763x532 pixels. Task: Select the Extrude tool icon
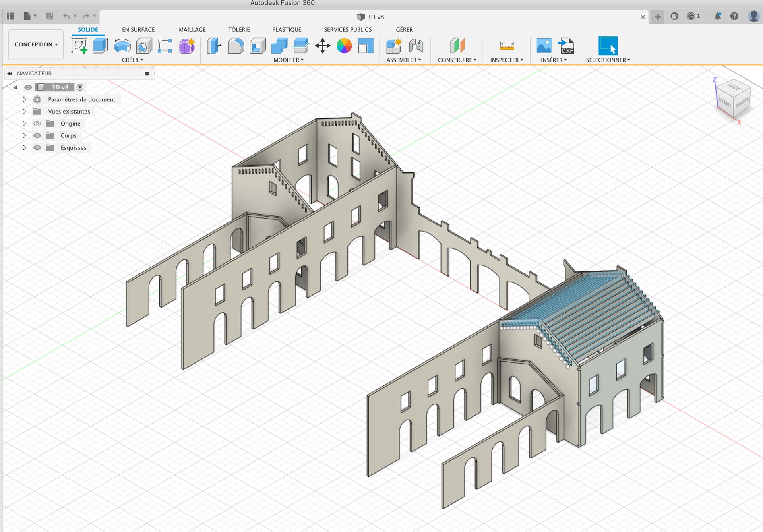click(101, 46)
